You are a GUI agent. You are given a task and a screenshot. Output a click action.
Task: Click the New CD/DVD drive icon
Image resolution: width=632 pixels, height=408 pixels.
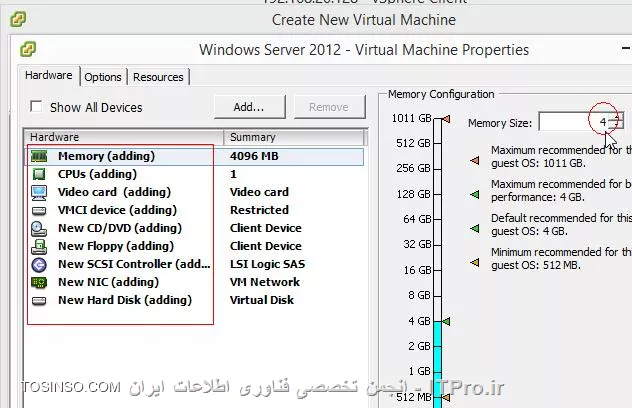[x=39, y=229]
